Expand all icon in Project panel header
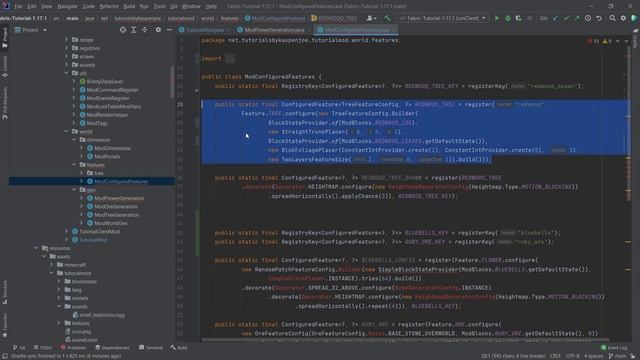This screenshot has height=360, width=640. 133,30
